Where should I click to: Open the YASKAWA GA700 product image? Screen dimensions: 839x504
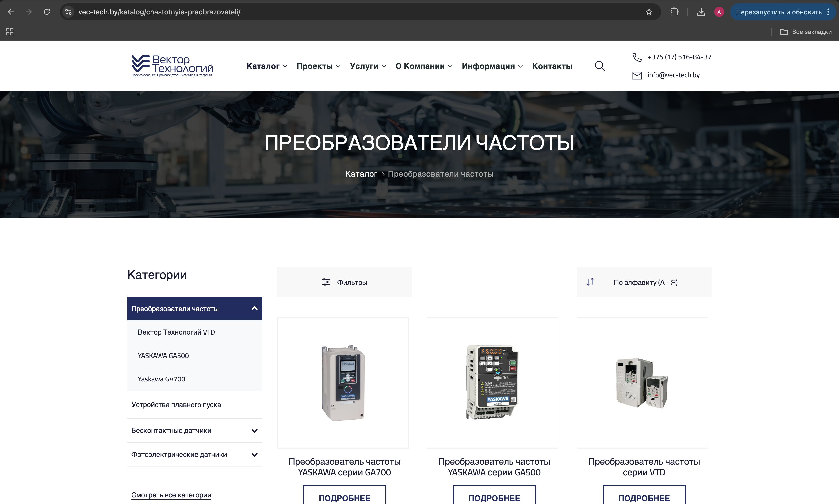click(343, 383)
